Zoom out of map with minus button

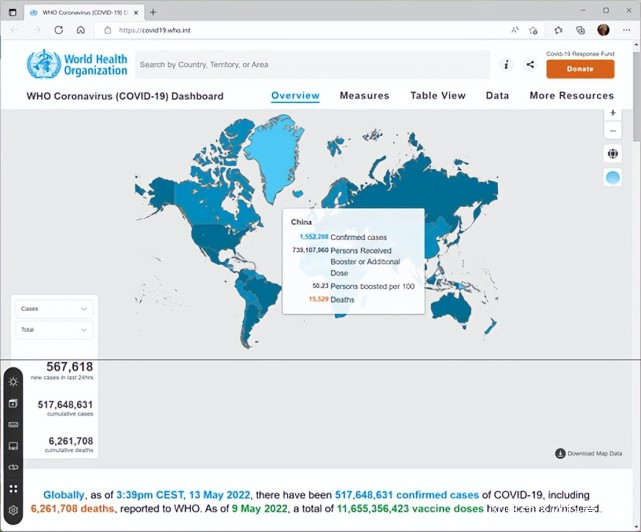coord(612,131)
